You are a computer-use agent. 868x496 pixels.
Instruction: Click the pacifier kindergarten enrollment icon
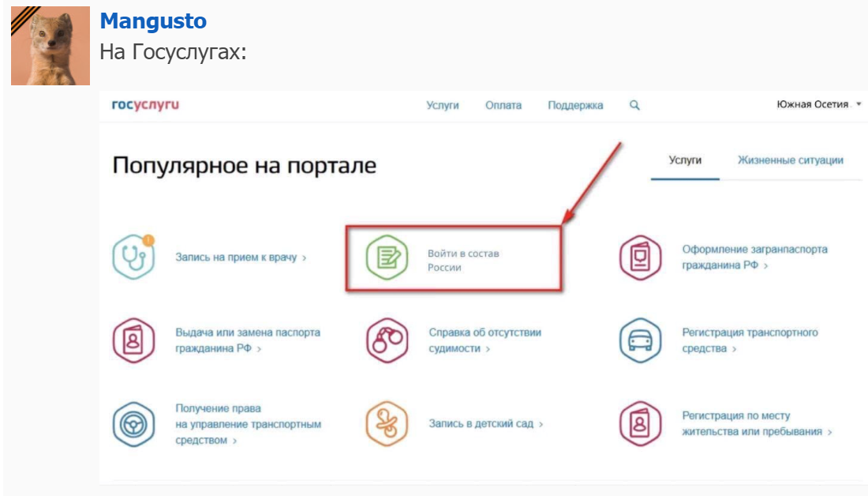[x=387, y=424]
